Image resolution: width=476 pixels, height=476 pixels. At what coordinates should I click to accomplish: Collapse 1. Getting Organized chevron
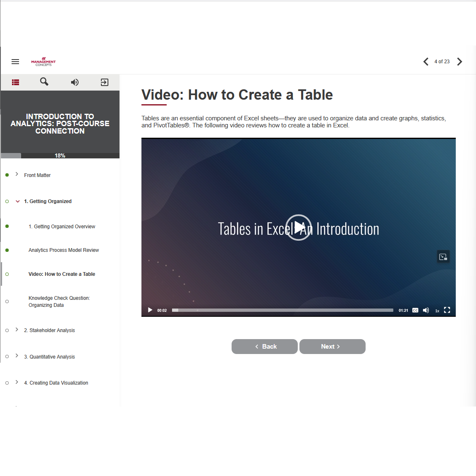(x=18, y=201)
